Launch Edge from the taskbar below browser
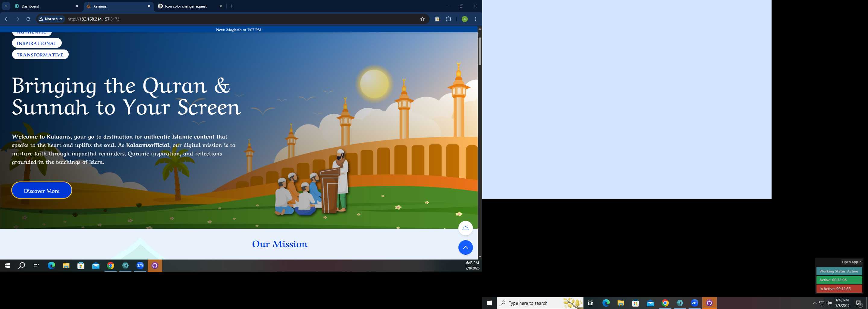Viewport: 868px width, 309px height. click(x=51, y=266)
